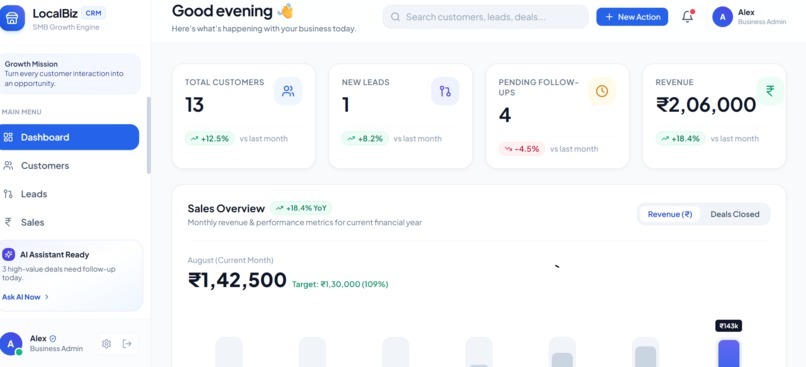The height and width of the screenshot is (367, 806).
Task: Switch chart to Deals Closed tab
Action: [735, 214]
